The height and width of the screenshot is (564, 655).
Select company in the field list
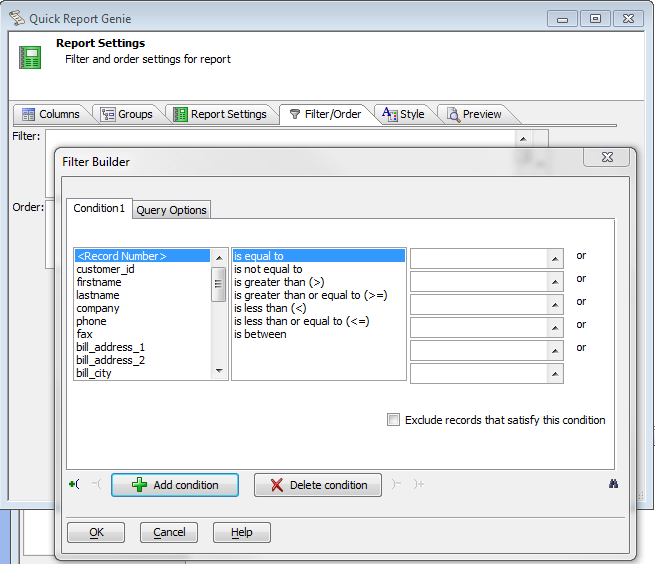(142, 308)
